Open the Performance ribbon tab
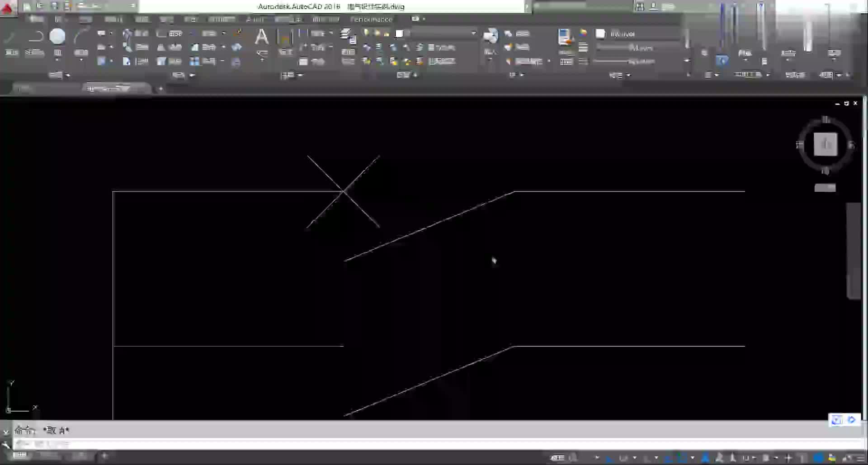 tap(371, 19)
